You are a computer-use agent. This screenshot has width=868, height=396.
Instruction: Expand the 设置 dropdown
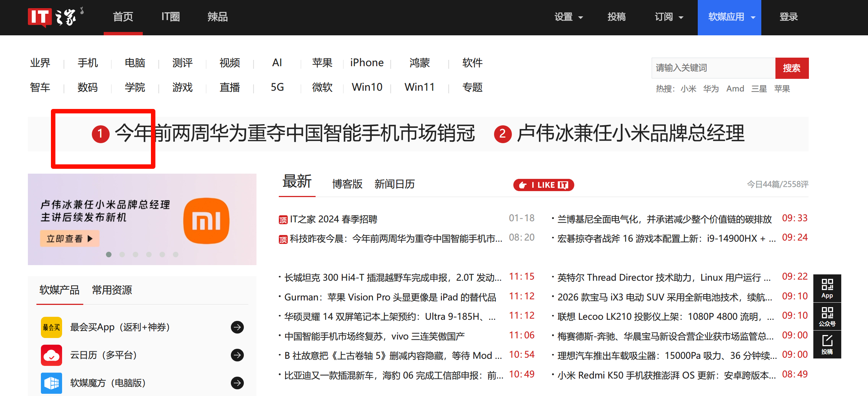(x=568, y=17)
